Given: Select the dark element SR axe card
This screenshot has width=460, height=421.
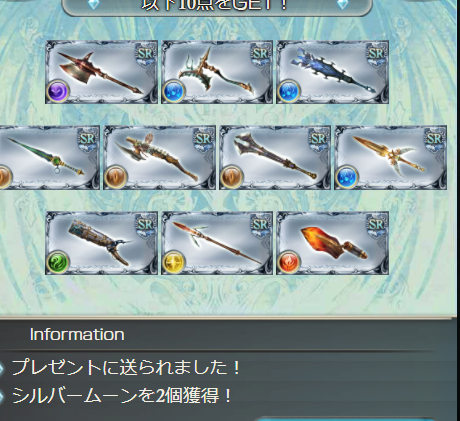Looking at the screenshot, I should [101, 72].
